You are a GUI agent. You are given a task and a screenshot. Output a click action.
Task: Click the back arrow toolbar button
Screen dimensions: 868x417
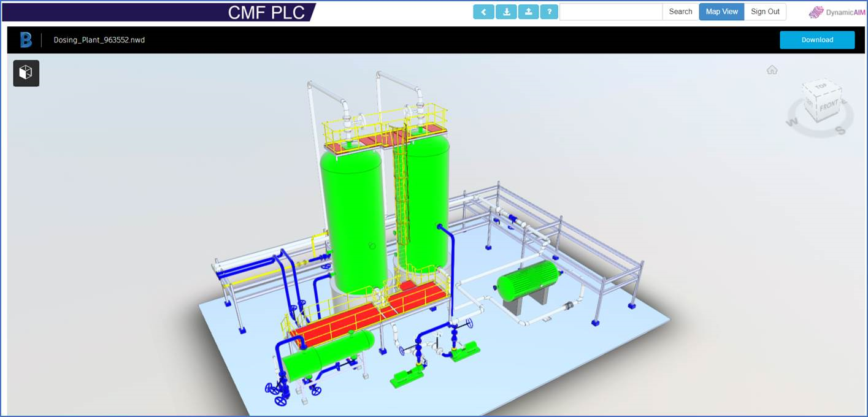pyautogui.click(x=483, y=12)
